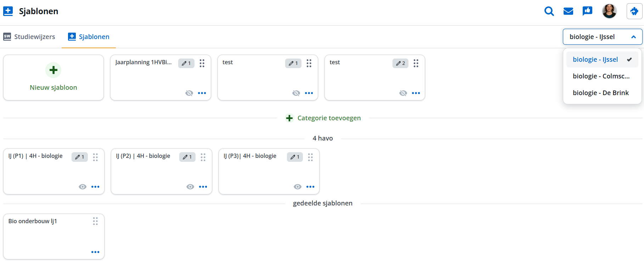Grab drag handle on Jaarplanning 1HVBi card
Viewport: 644px width, 264px height.
coord(202,63)
